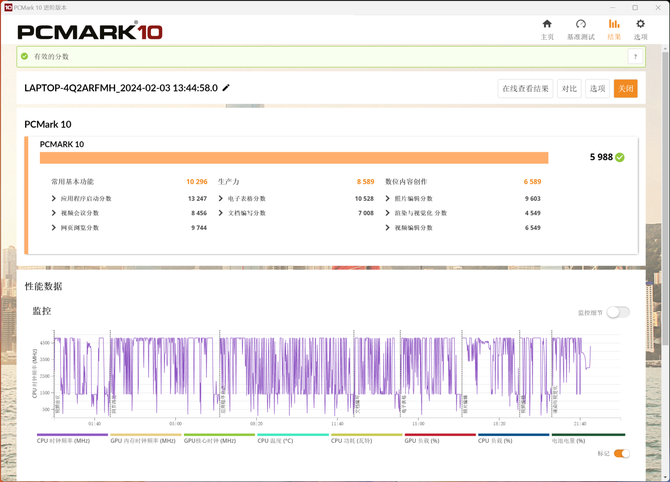Maximize the PCMark 10 window
Viewport: 670px width, 482px height.
(635, 7)
